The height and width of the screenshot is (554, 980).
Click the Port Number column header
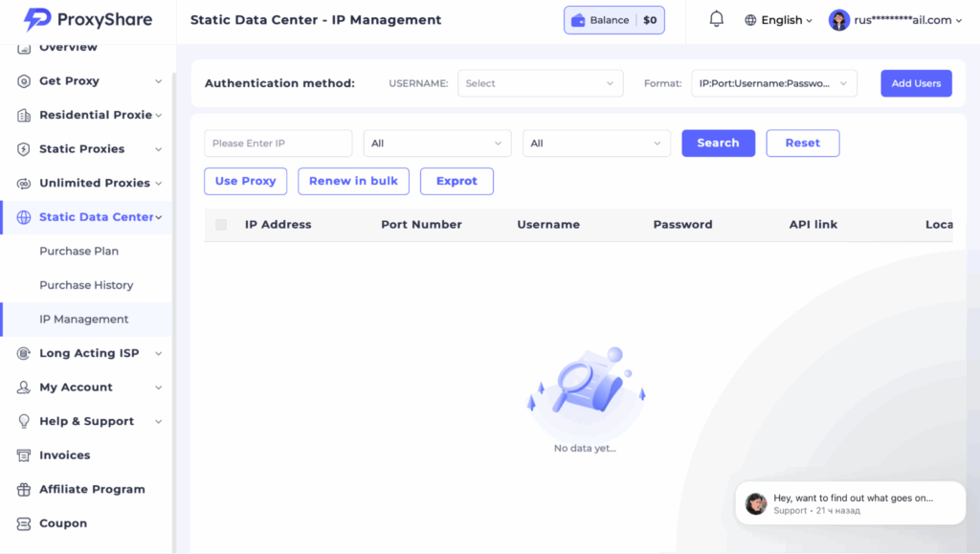click(421, 225)
